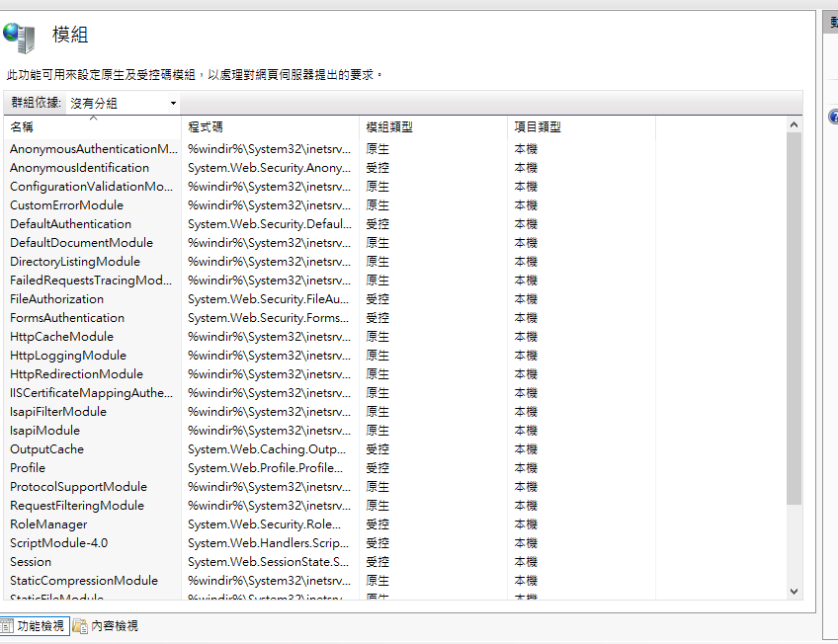
Task: Switch to 內容檢視 tab
Action: coord(114,625)
